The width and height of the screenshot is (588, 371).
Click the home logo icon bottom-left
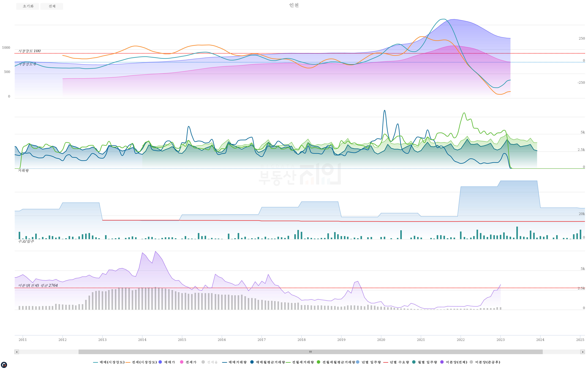tap(4, 365)
